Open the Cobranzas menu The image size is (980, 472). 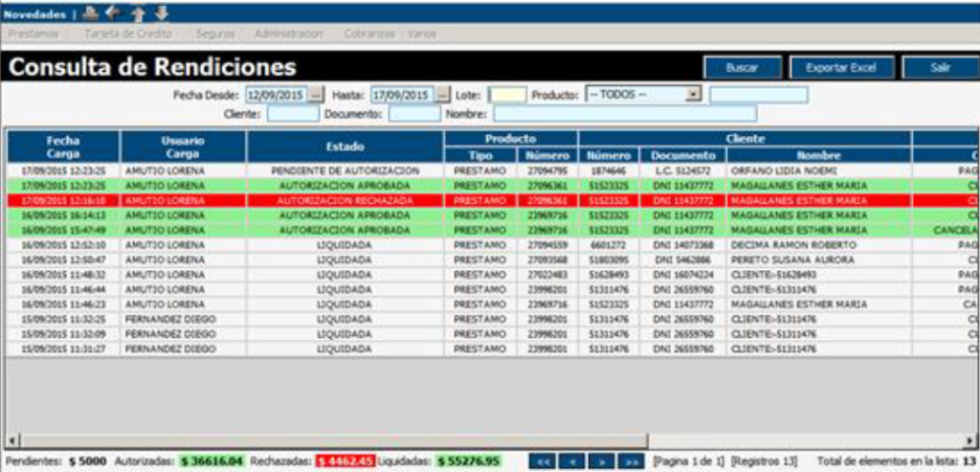[x=369, y=34]
